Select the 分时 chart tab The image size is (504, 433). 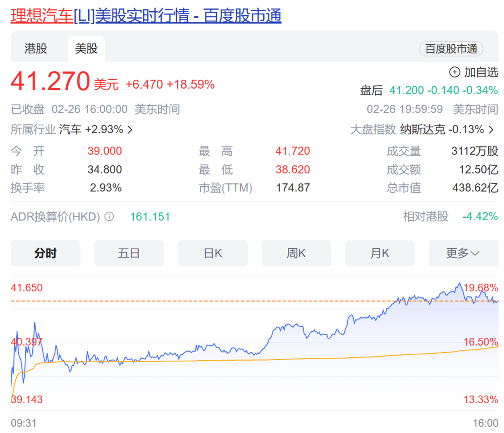(x=46, y=253)
